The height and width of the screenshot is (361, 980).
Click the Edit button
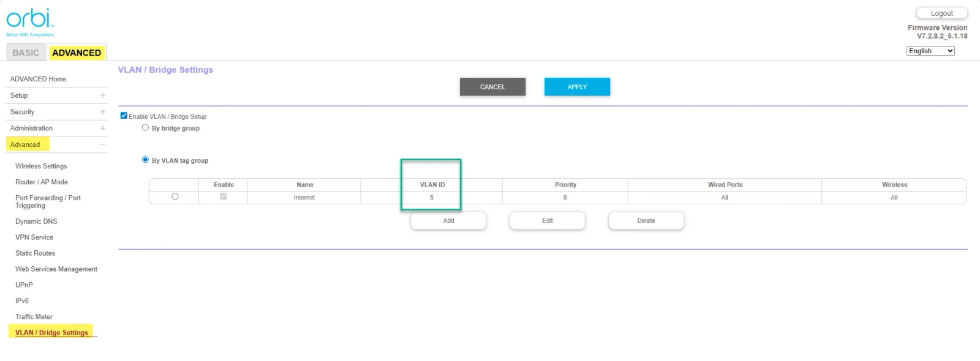coord(547,221)
